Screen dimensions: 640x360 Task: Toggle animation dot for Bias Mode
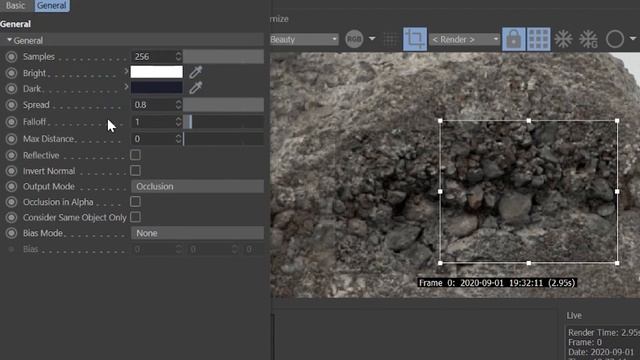click(11, 233)
